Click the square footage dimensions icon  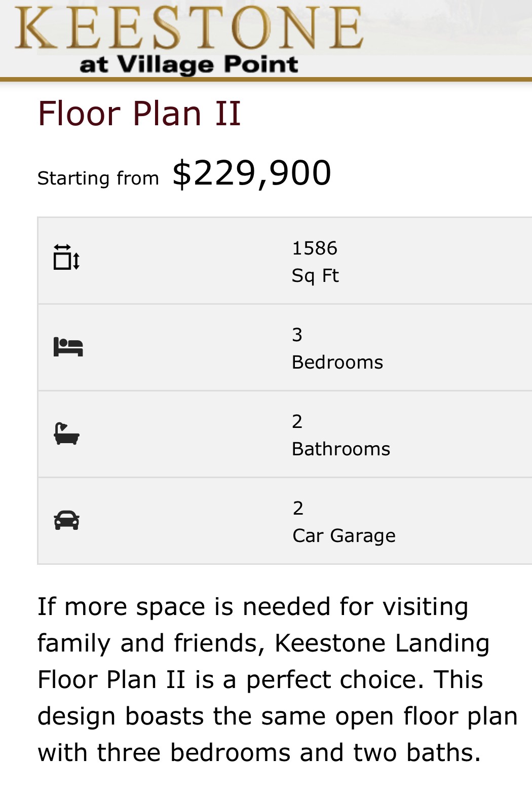(x=67, y=258)
